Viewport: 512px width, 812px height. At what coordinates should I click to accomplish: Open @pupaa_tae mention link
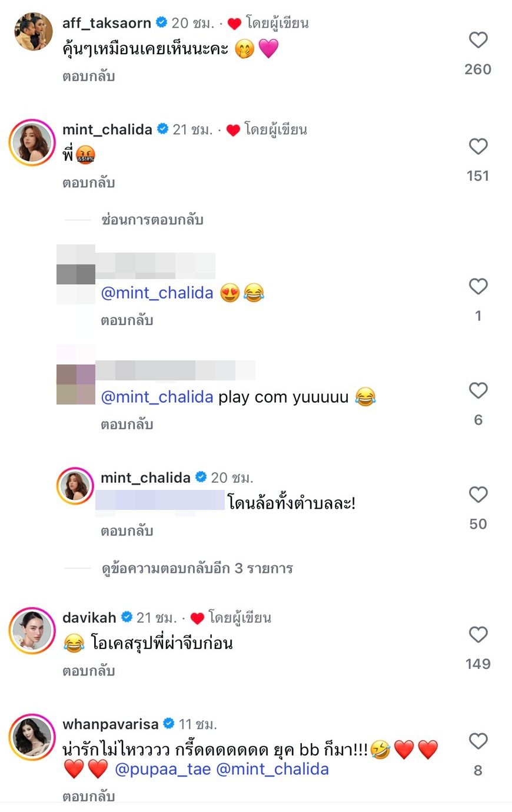coord(162,770)
